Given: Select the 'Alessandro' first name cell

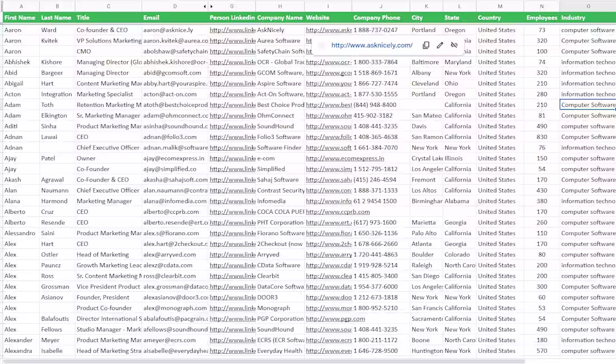Looking at the screenshot, I should point(21,234).
